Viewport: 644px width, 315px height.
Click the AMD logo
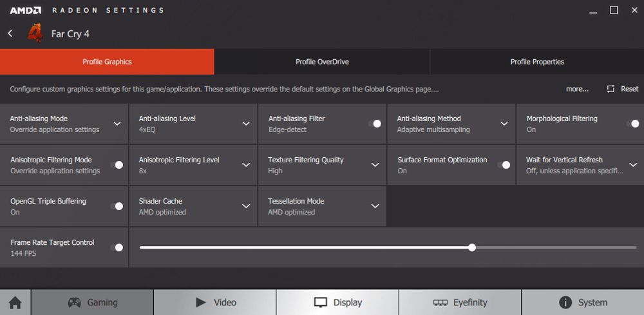coord(26,10)
